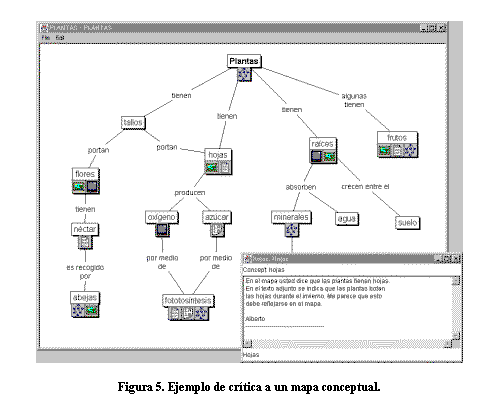Click the concept-map icon under Plantas node
The width and height of the screenshot is (501, 411).
tap(244, 74)
